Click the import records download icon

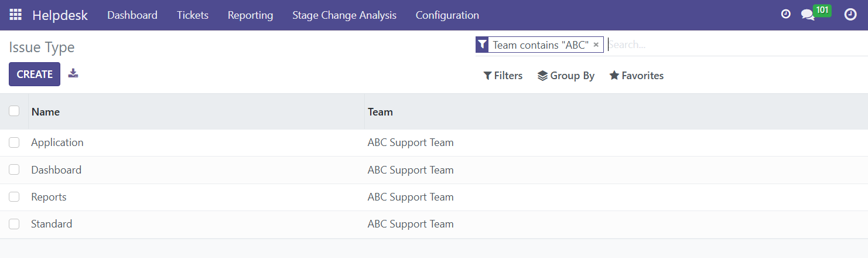pyautogui.click(x=73, y=73)
